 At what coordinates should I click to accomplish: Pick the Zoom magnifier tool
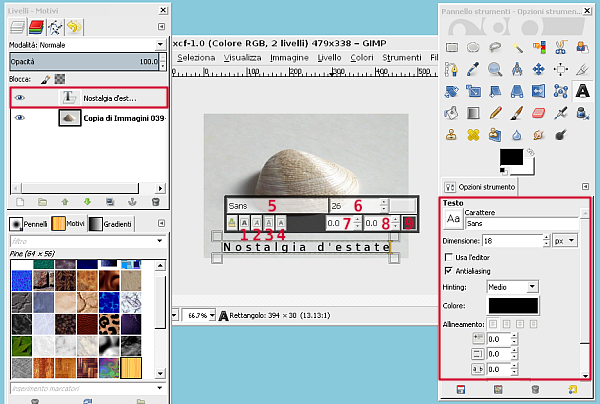click(496, 69)
